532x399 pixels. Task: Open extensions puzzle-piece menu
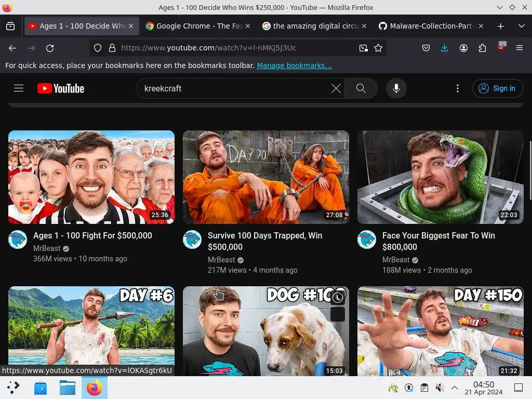coord(482,48)
